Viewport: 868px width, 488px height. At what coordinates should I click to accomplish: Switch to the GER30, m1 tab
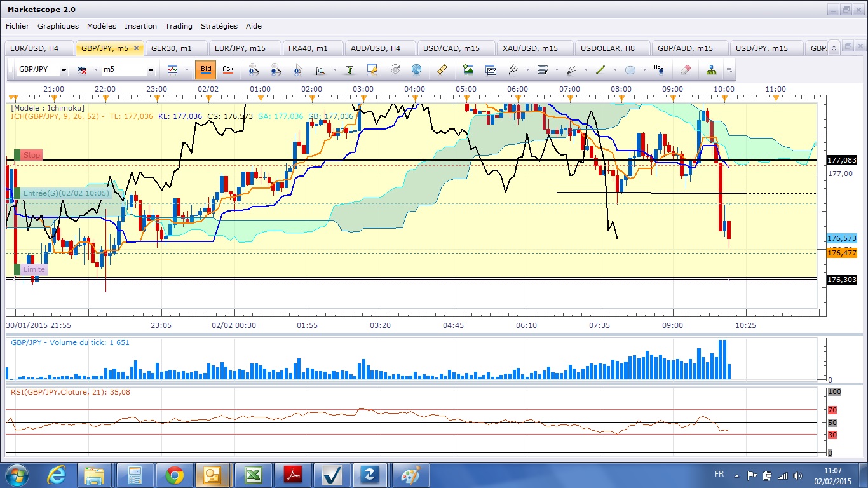(x=177, y=48)
